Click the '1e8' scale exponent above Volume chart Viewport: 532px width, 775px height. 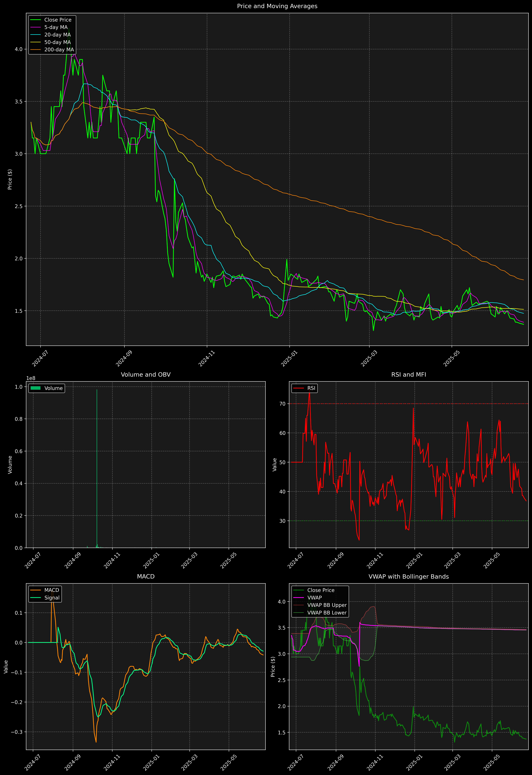point(31,378)
